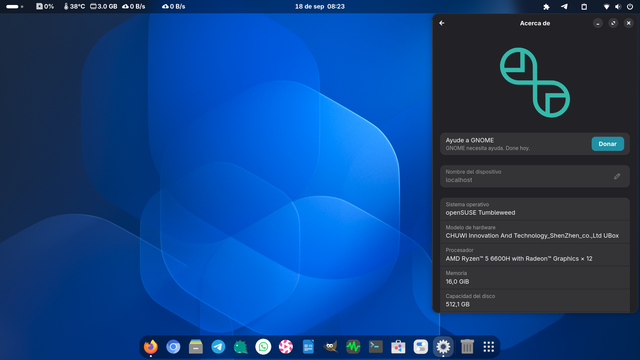Select the localhost device name field

(x=535, y=176)
